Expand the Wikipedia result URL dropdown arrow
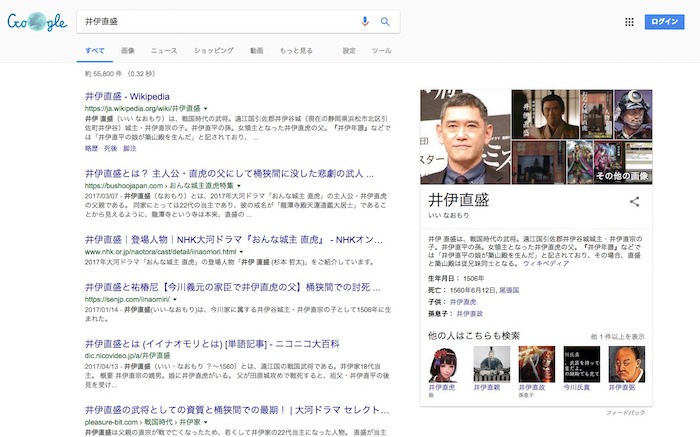Screen dimensions: 700x437 [x=205, y=105]
